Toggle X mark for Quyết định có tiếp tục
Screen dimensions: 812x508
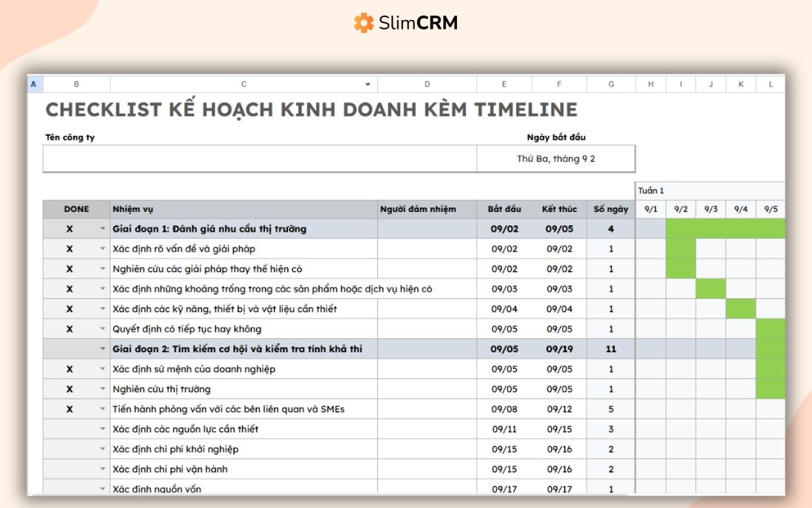pos(69,329)
